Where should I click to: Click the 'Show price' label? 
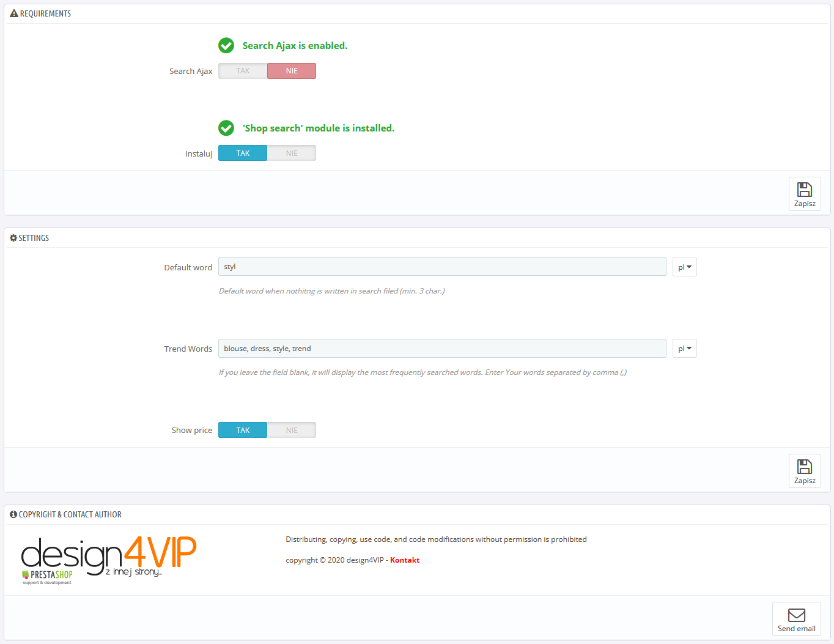point(192,431)
